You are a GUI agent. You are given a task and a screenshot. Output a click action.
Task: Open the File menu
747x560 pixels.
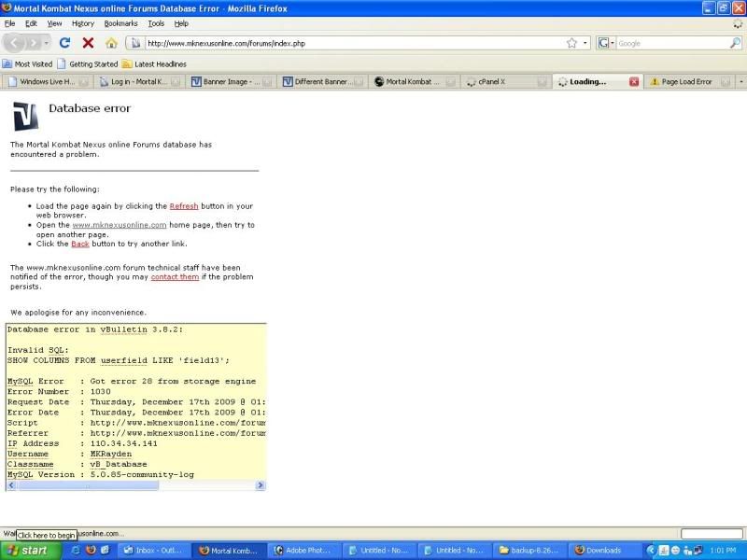click(9, 23)
